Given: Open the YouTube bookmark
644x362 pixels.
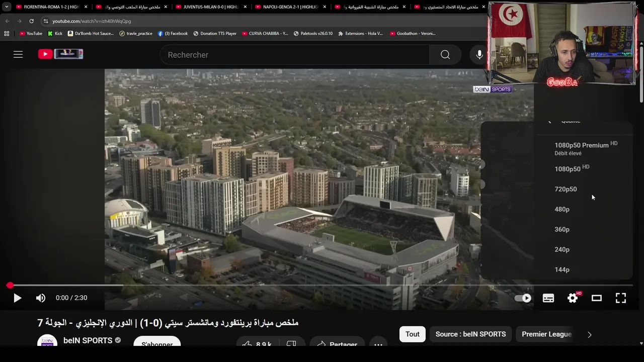Looking at the screenshot, I should coord(31,34).
